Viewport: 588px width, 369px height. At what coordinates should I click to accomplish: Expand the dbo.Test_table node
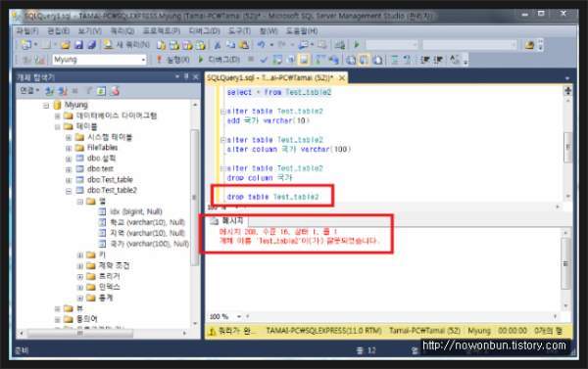tap(69, 180)
